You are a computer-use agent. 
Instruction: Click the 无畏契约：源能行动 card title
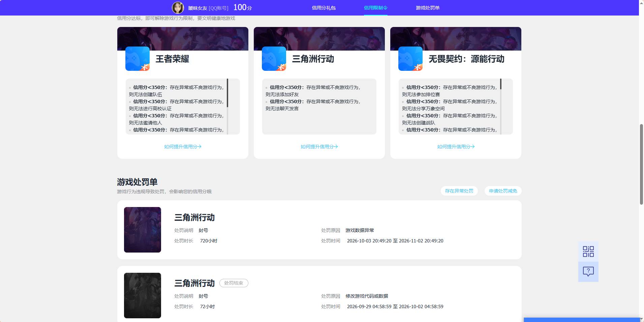(466, 59)
